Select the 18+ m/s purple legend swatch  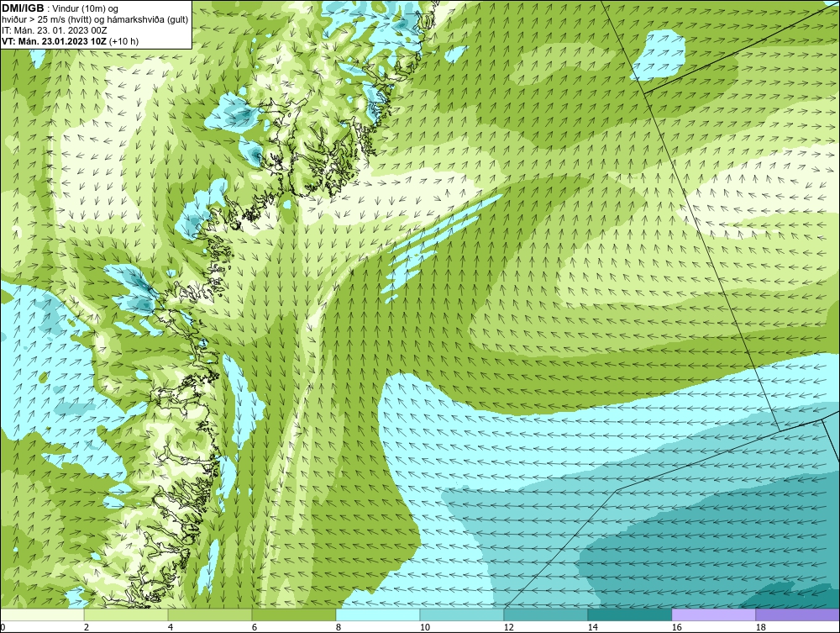click(798, 615)
